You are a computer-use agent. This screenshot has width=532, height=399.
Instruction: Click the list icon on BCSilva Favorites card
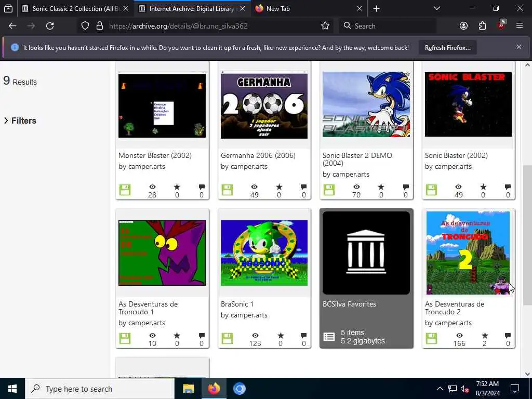coord(329,337)
